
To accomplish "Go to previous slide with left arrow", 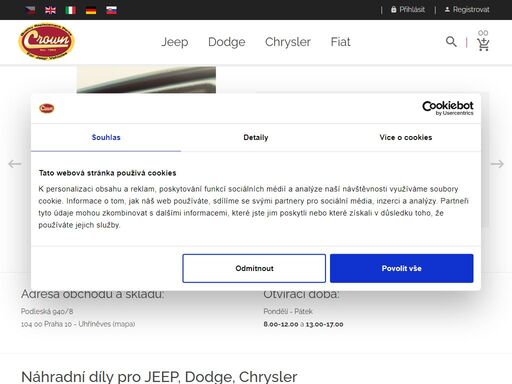I will [15, 164].
